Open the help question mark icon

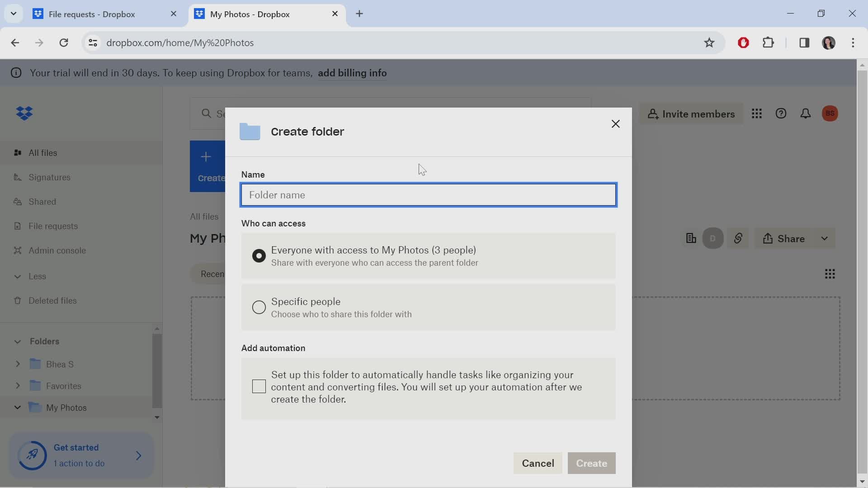pos(781,113)
